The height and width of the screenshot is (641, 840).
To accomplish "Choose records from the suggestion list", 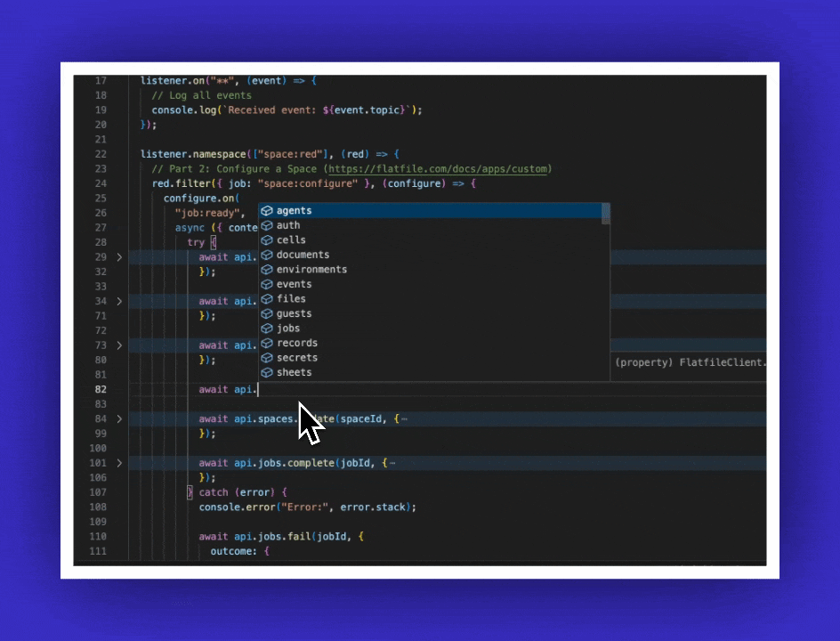I will [296, 343].
